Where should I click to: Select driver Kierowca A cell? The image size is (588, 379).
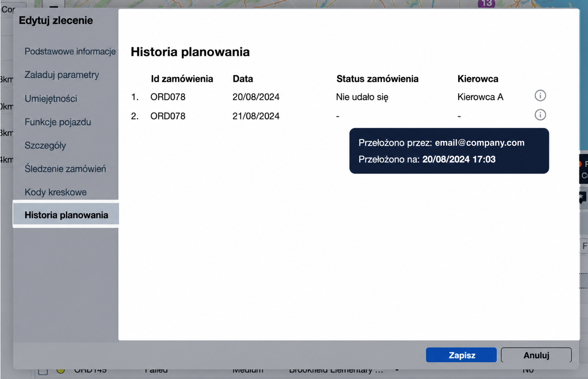click(480, 97)
